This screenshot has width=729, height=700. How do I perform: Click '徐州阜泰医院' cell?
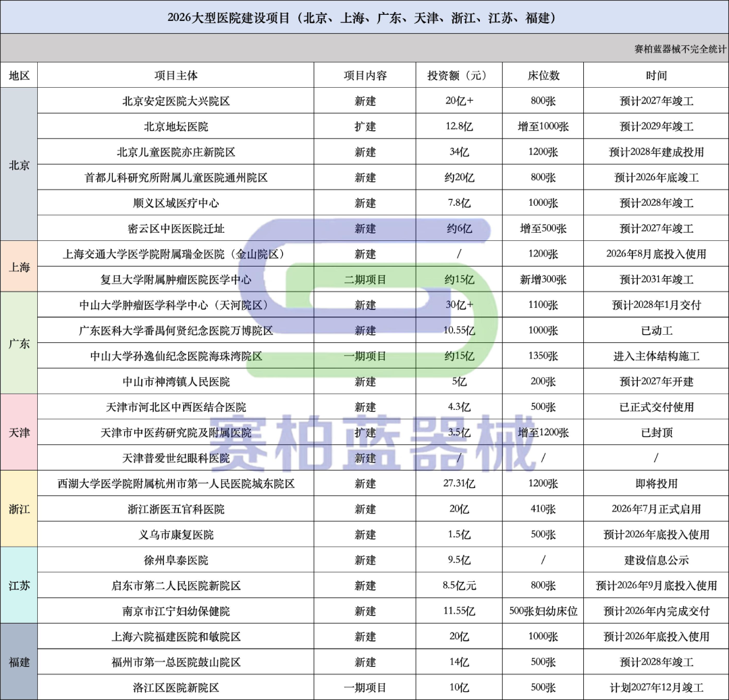pyautogui.click(x=175, y=560)
